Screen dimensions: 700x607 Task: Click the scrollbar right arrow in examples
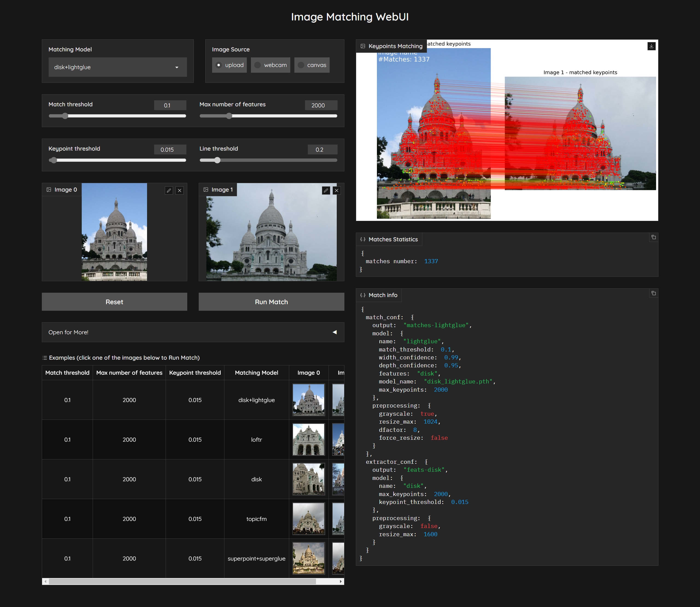click(341, 581)
